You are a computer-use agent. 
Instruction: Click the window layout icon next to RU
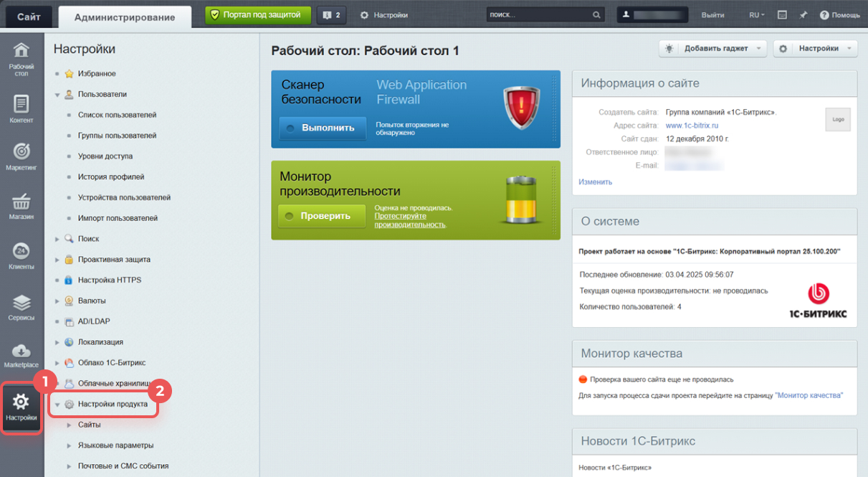coord(783,15)
